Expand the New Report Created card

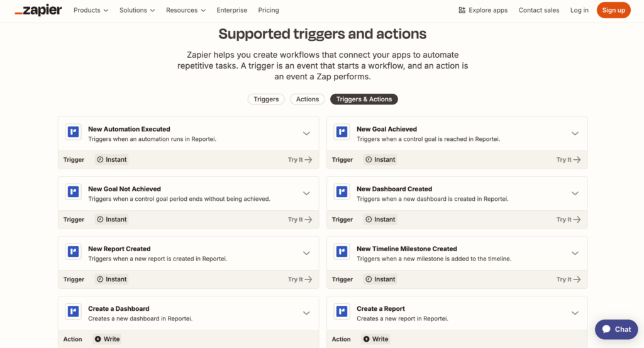(x=306, y=253)
